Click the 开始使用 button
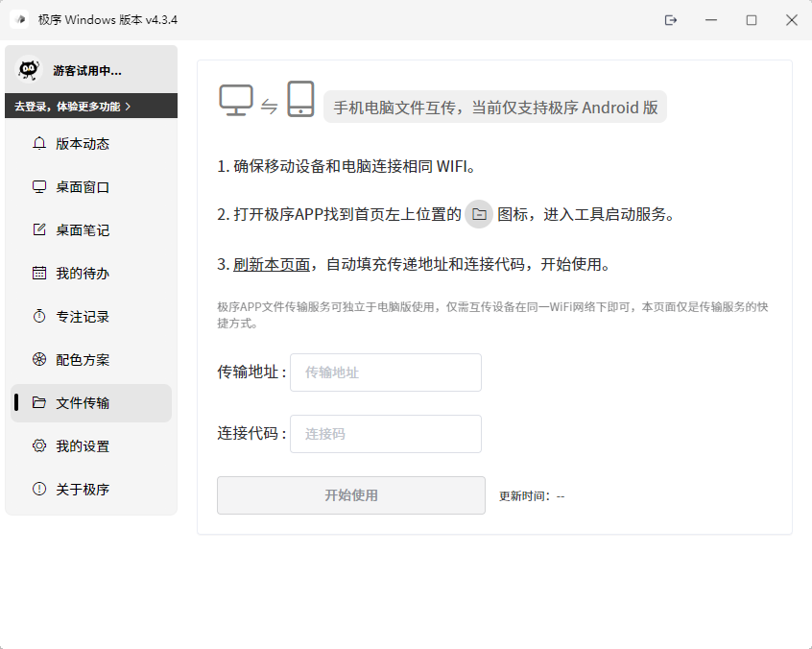The width and height of the screenshot is (812, 649). point(351,495)
